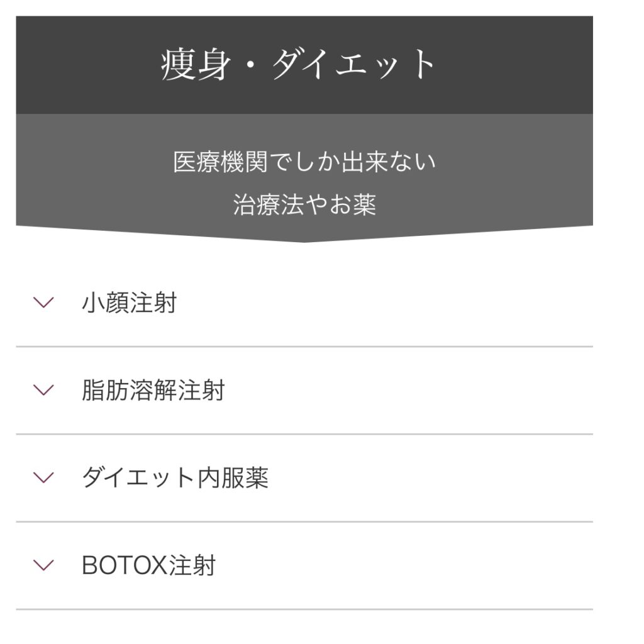Click empty space right of 小顔注射
Image resolution: width=644 pixels, height=644 pixels.
tap(385, 303)
